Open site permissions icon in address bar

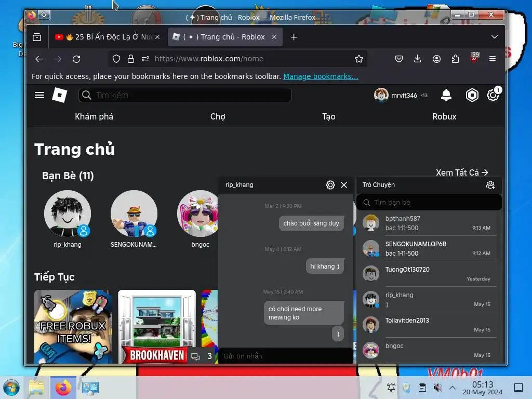click(x=145, y=59)
